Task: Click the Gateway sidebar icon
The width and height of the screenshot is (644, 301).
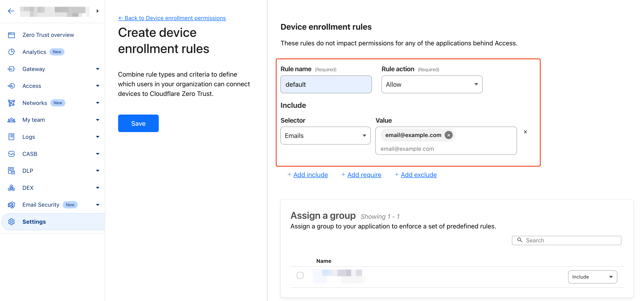Action: point(11,69)
